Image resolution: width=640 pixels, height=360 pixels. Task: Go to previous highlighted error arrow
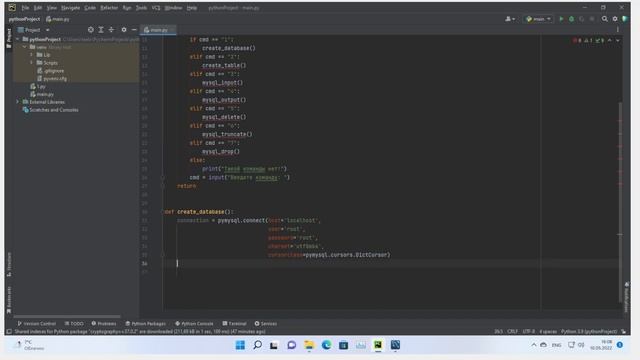point(610,40)
